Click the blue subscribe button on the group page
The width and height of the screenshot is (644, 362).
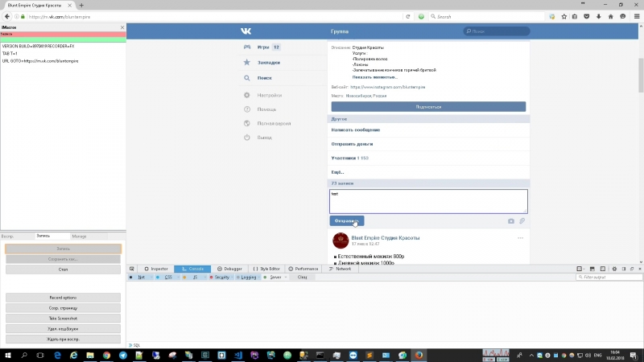pos(428,107)
